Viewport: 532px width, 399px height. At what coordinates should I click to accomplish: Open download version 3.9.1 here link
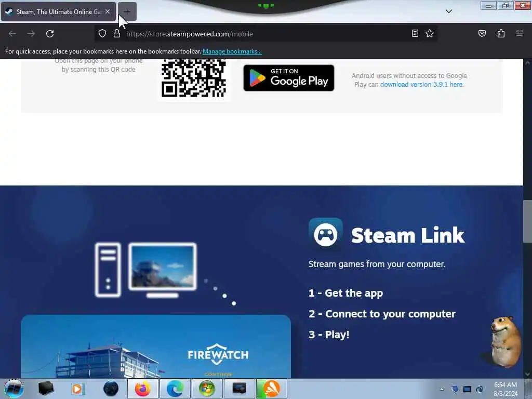click(x=421, y=85)
